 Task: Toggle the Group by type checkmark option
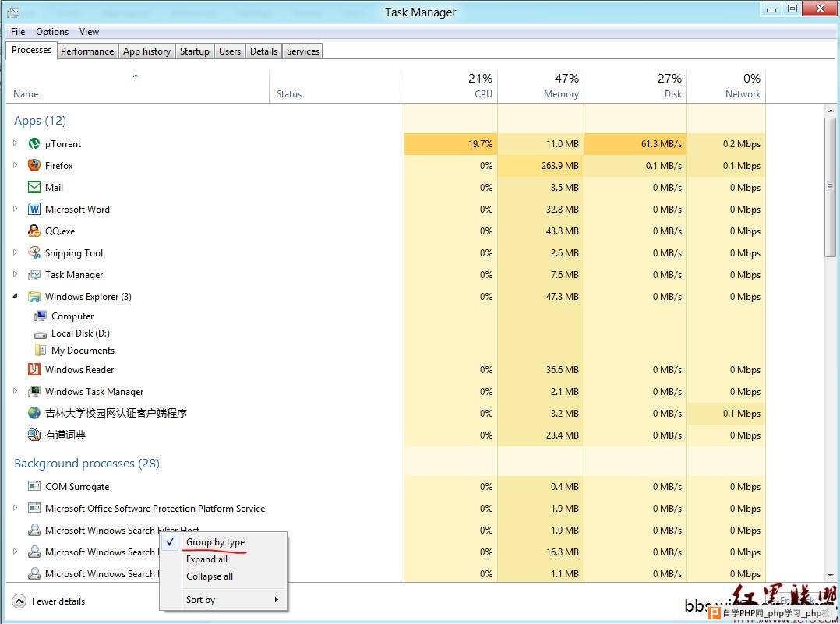pos(215,542)
